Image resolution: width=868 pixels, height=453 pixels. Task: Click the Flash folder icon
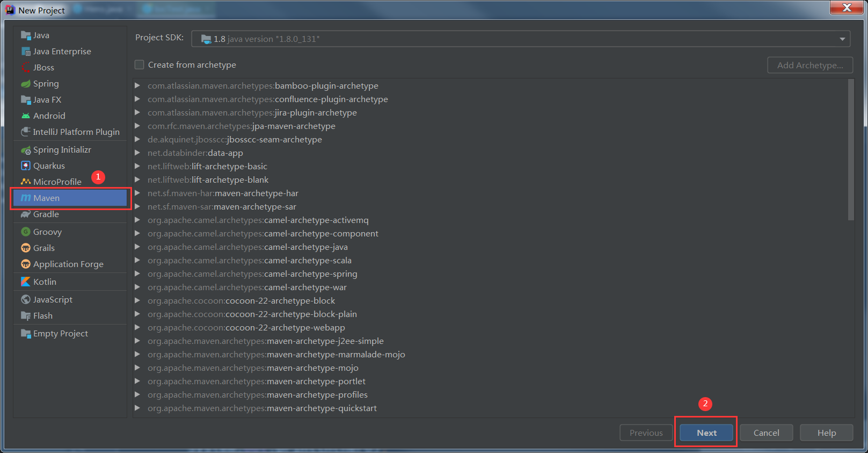click(26, 316)
